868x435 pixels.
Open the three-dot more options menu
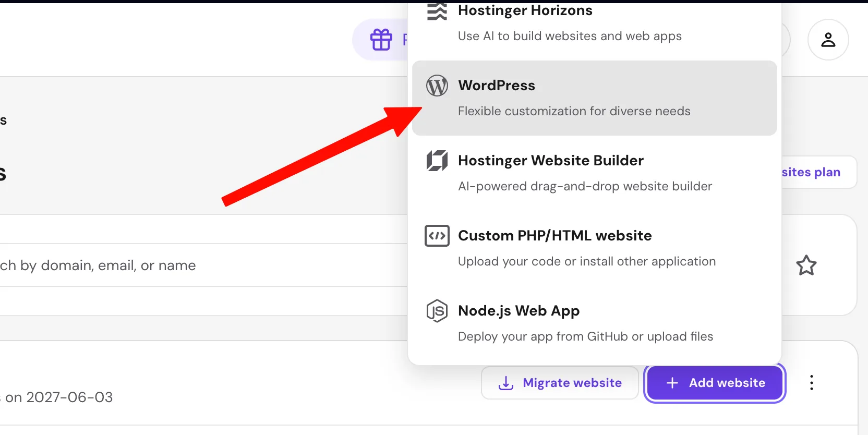(x=812, y=383)
